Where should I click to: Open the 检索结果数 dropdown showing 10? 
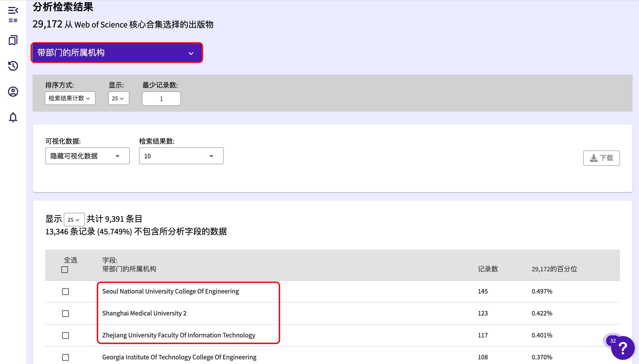(181, 156)
